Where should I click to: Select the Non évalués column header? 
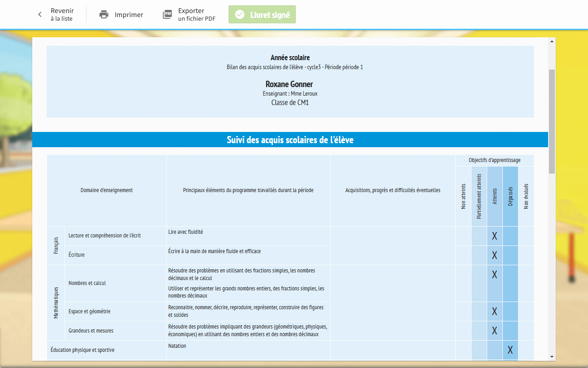[526, 197]
